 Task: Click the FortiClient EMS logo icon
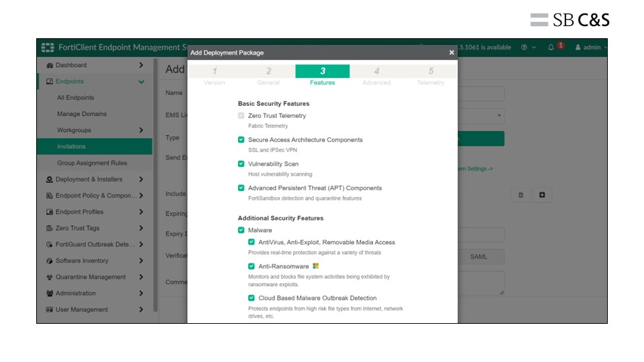pos(48,48)
